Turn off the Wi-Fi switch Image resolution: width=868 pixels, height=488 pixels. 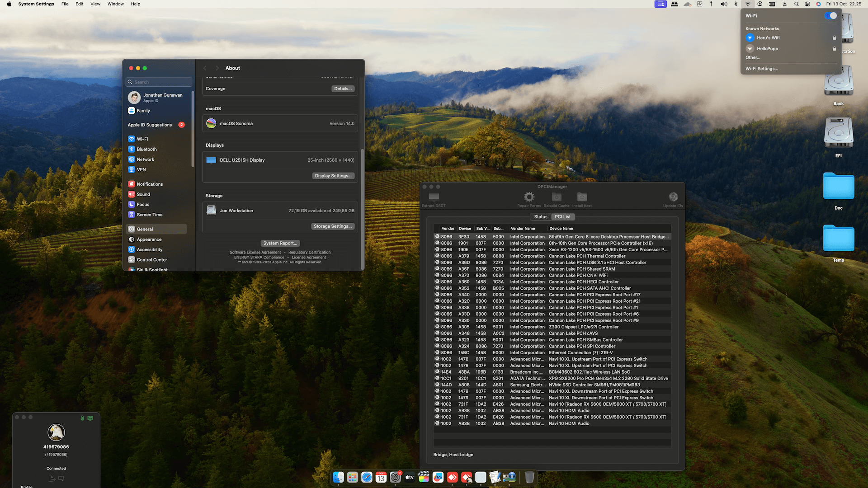coord(830,16)
